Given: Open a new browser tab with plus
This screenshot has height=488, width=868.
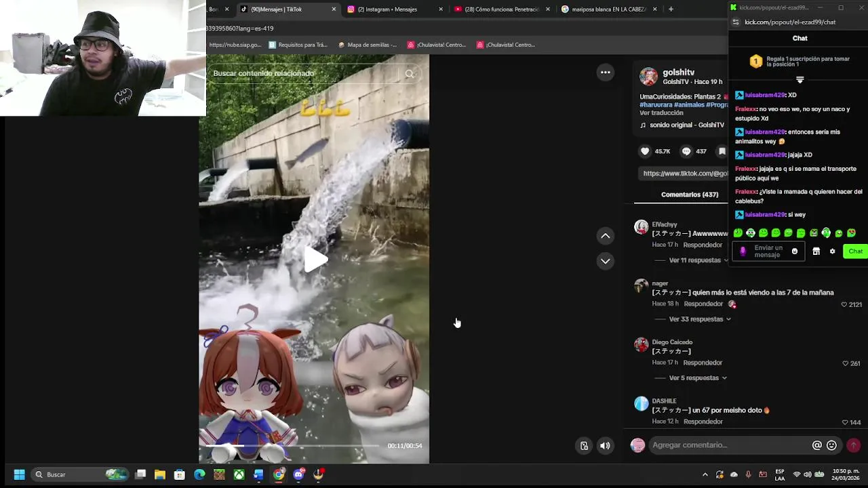Looking at the screenshot, I should pos(671,9).
